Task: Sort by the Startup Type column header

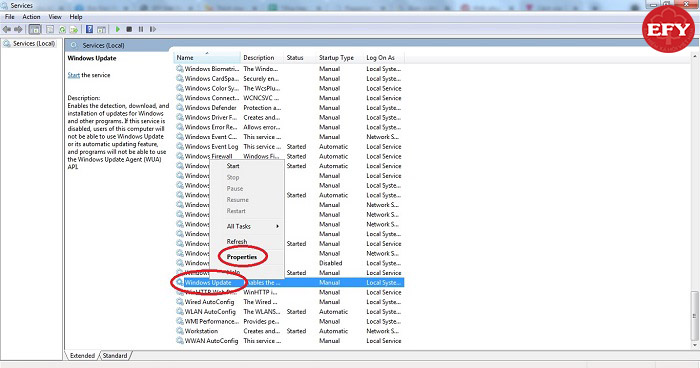Action: coord(340,58)
